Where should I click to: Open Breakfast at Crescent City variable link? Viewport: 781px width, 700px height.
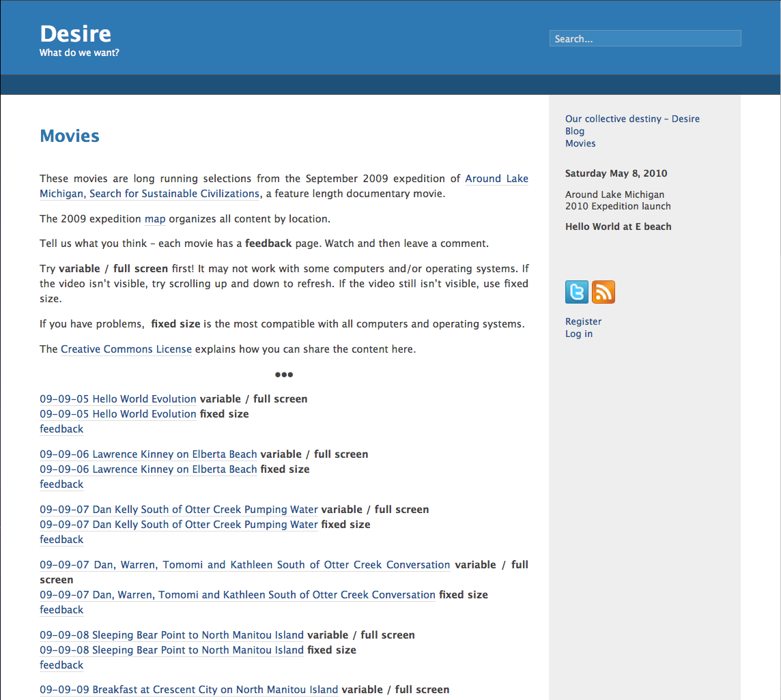(x=189, y=690)
